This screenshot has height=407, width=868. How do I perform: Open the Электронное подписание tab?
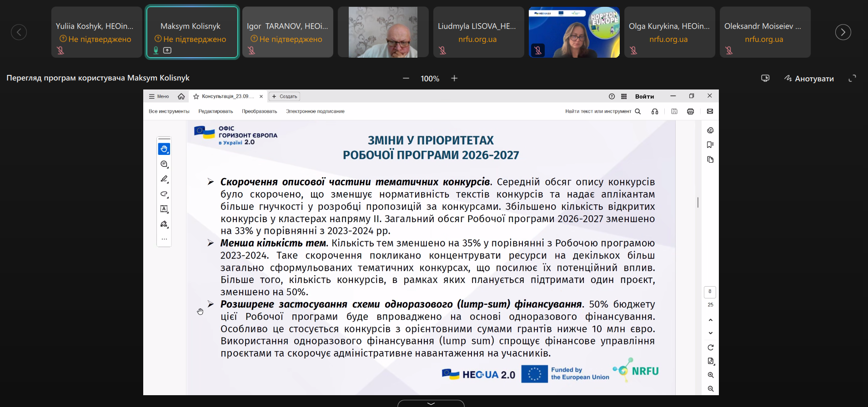[x=315, y=111]
